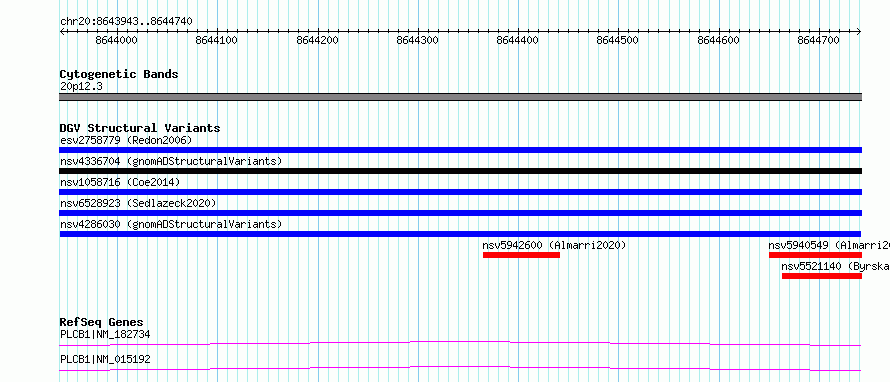The width and height of the screenshot is (890, 382).
Task: Click the PLCB1|NM_015192 gene label
Action: coord(105,359)
